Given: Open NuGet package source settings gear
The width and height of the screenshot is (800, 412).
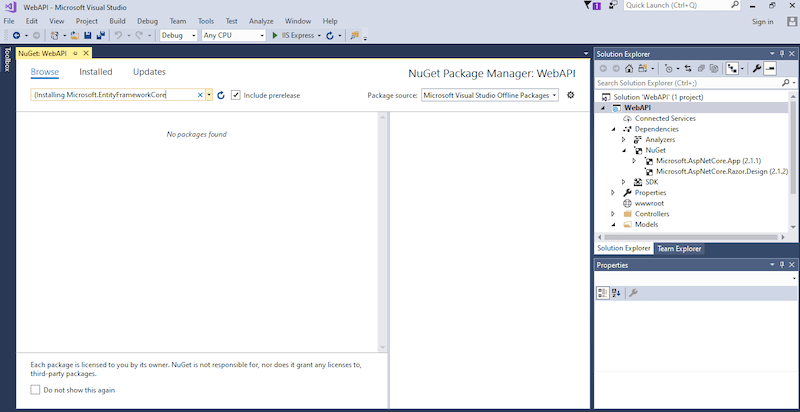Looking at the screenshot, I should coord(570,95).
